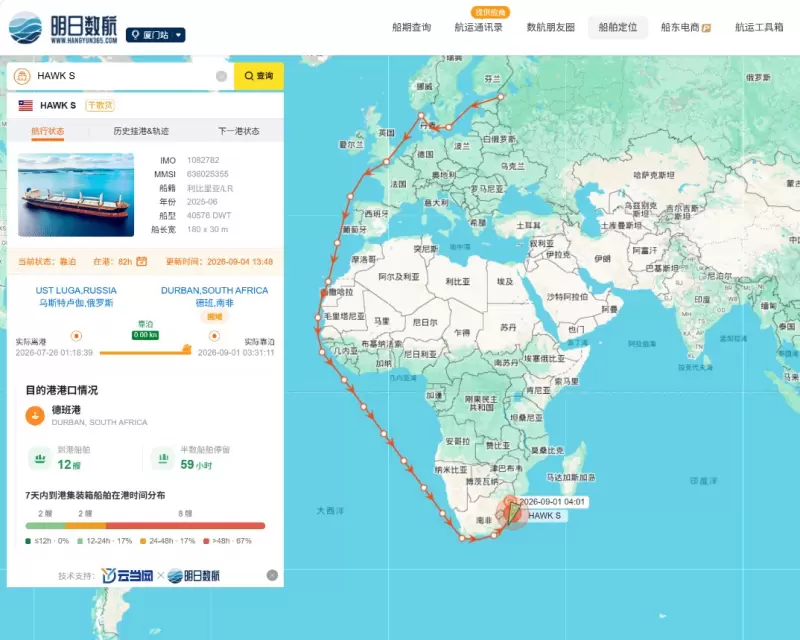This screenshot has height=640, width=800.
Task: Click the orange voyage progress bar
Action: [145, 352]
